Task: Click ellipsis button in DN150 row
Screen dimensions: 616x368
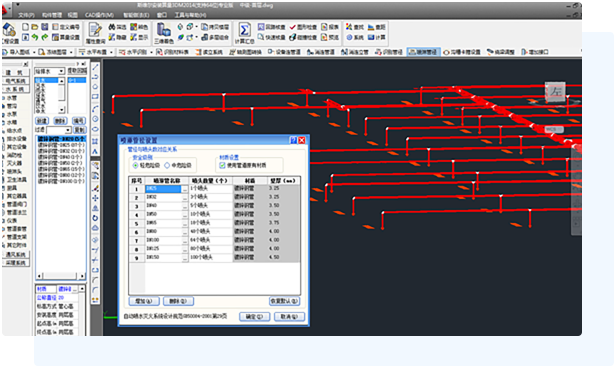Action: 185,258
